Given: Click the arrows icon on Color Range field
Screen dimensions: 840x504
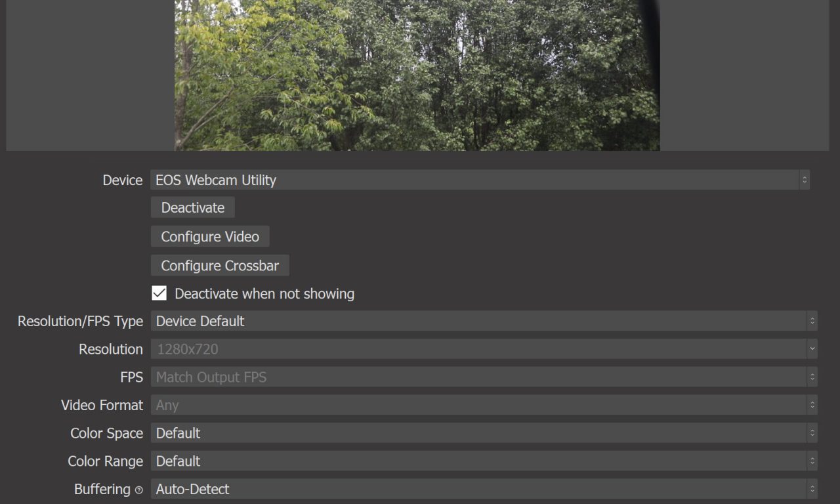Looking at the screenshot, I should [812, 461].
